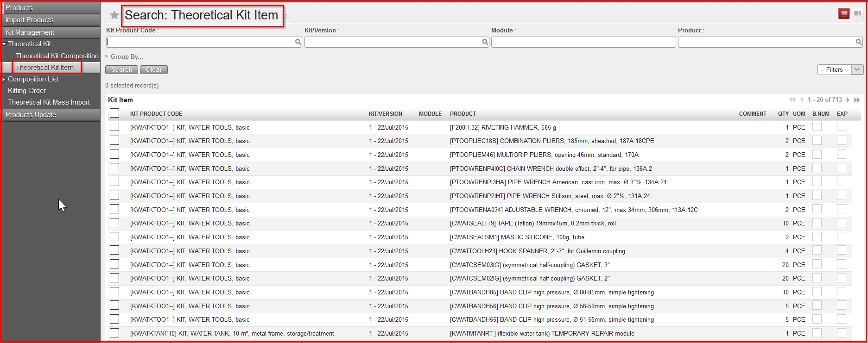868x343 pixels.
Task: Switch to list view icon
Action: [844, 14]
